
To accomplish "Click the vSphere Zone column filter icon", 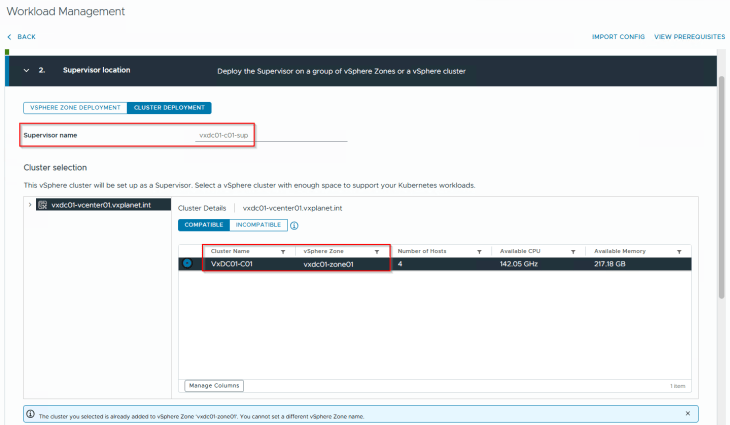I will [x=377, y=251].
